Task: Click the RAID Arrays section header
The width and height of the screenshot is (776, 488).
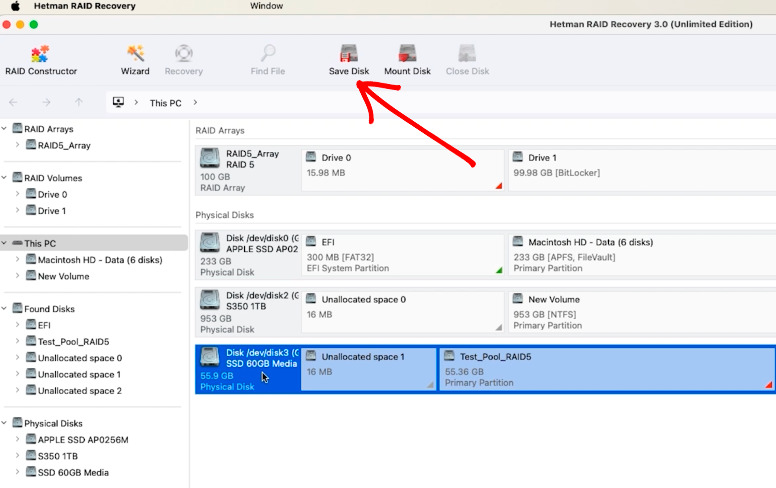Action: pos(220,130)
